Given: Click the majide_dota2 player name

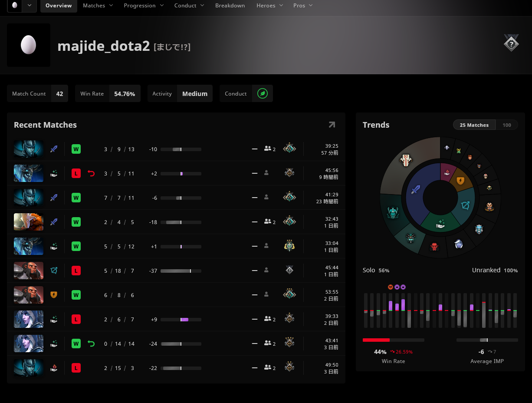Looking at the screenshot, I should pos(104,46).
